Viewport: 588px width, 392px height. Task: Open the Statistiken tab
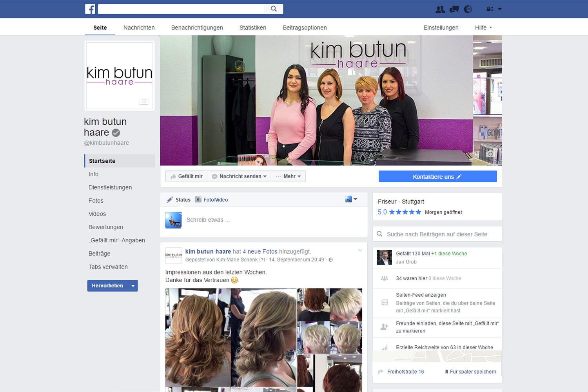click(x=253, y=27)
